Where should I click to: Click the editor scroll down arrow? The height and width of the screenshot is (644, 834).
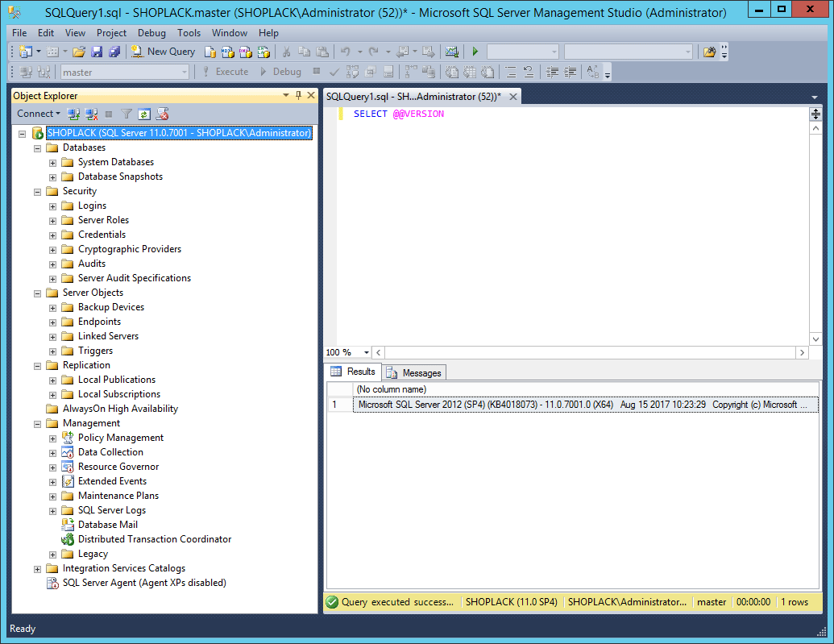click(x=815, y=339)
